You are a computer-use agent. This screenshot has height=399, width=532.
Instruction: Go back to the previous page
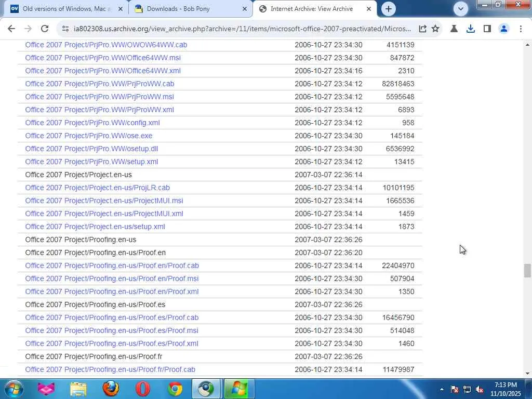11,29
